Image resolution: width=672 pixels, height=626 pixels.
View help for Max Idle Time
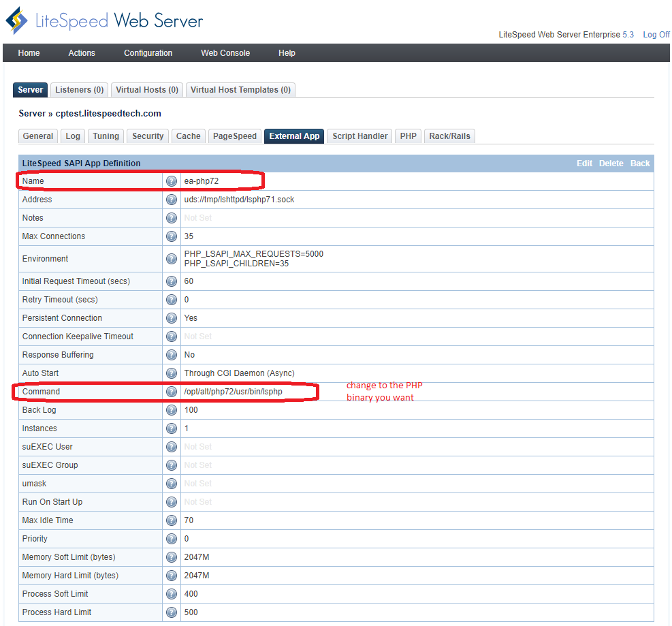172,520
